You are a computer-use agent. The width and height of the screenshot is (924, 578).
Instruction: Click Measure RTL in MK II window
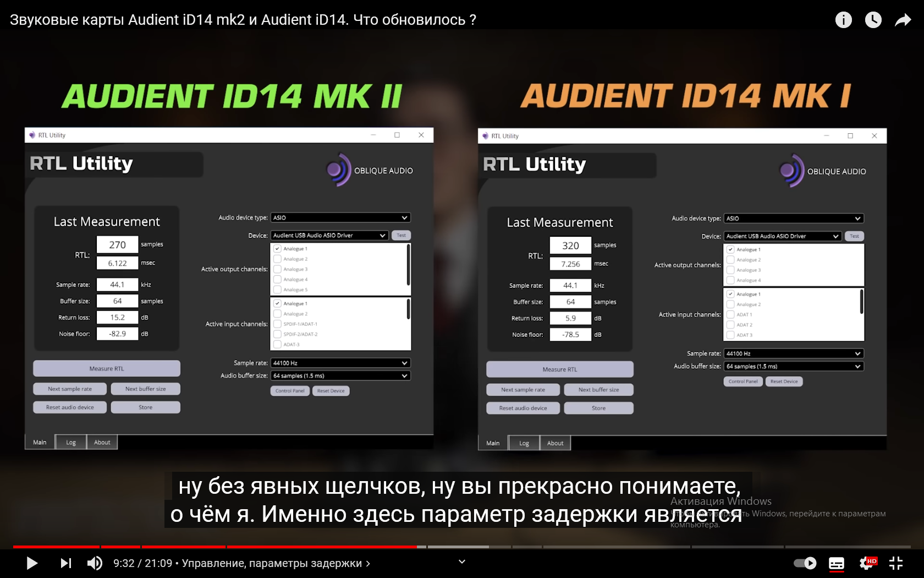click(x=107, y=368)
